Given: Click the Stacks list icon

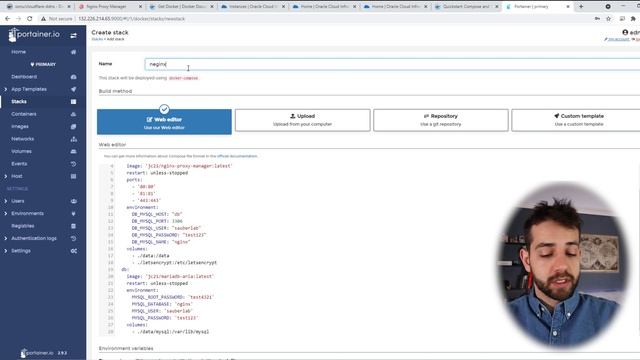Looking at the screenshot, I should [x=73, y=102].
